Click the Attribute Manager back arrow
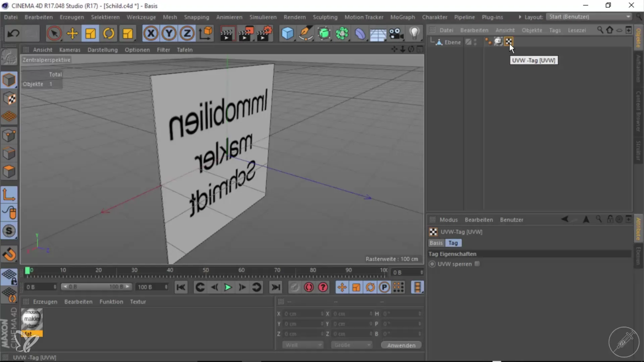 coord(565,219)
